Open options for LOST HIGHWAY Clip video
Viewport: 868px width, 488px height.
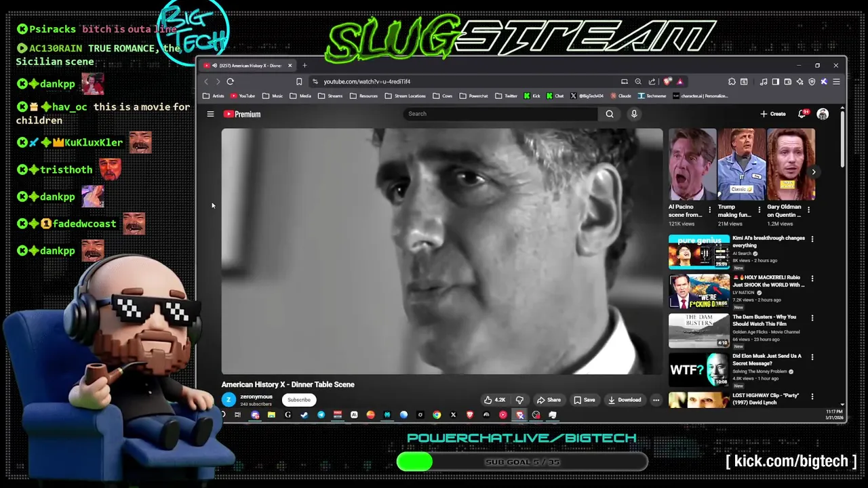pos(812,396)
